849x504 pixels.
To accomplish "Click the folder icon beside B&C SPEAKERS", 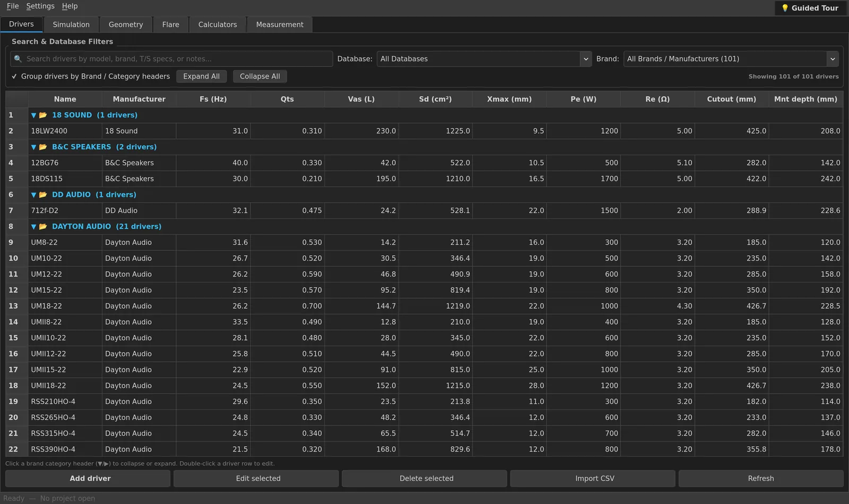I will (x=43, y=147).
